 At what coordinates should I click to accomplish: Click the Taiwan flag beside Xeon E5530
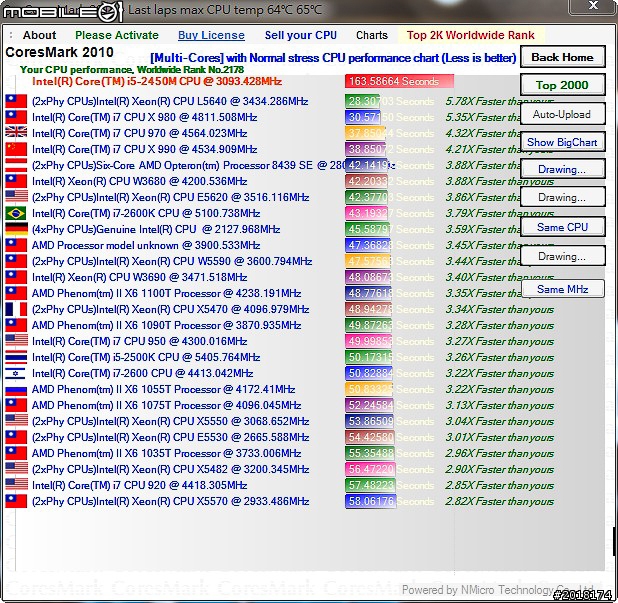[x=16, y=437]
